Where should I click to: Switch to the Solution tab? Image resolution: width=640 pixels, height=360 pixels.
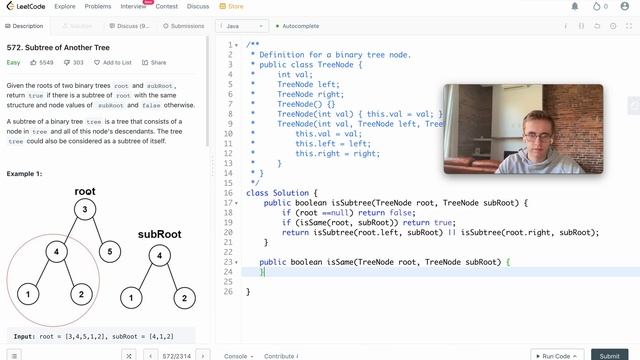tap(78, 26)
